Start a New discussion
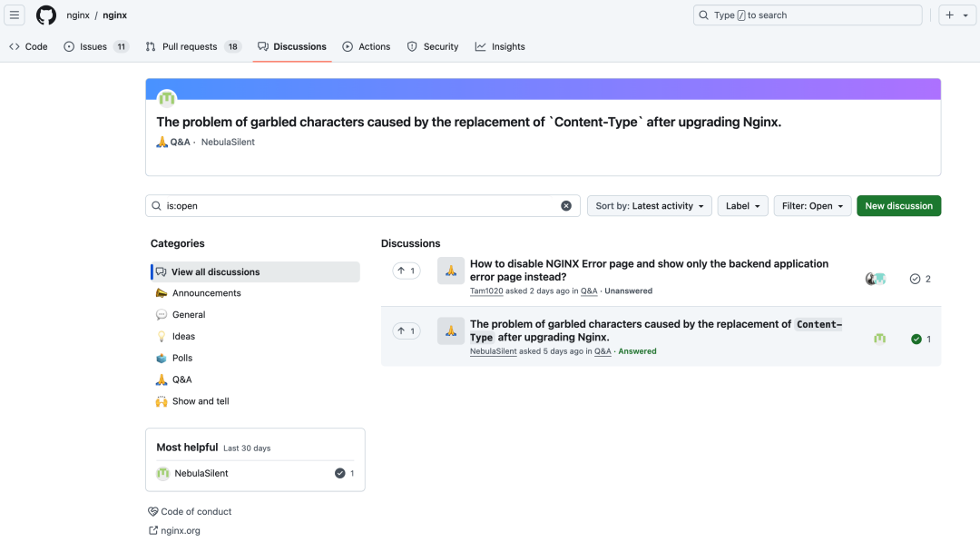Screen dimensions: 980x542 click(898, 206)
